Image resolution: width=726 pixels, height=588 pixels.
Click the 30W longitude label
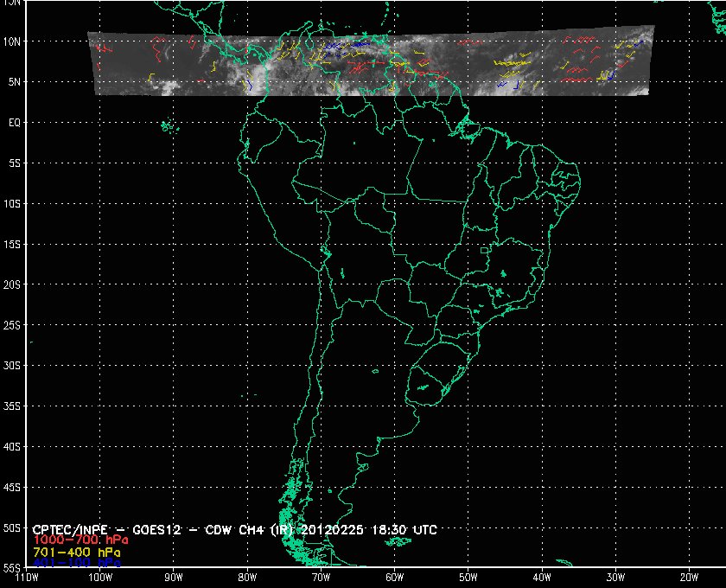coord(615,578)
